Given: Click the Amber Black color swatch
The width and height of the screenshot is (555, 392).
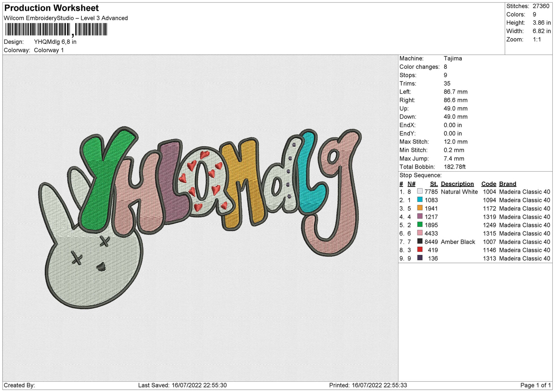Looking at the screenshot, I should (420, 241).
